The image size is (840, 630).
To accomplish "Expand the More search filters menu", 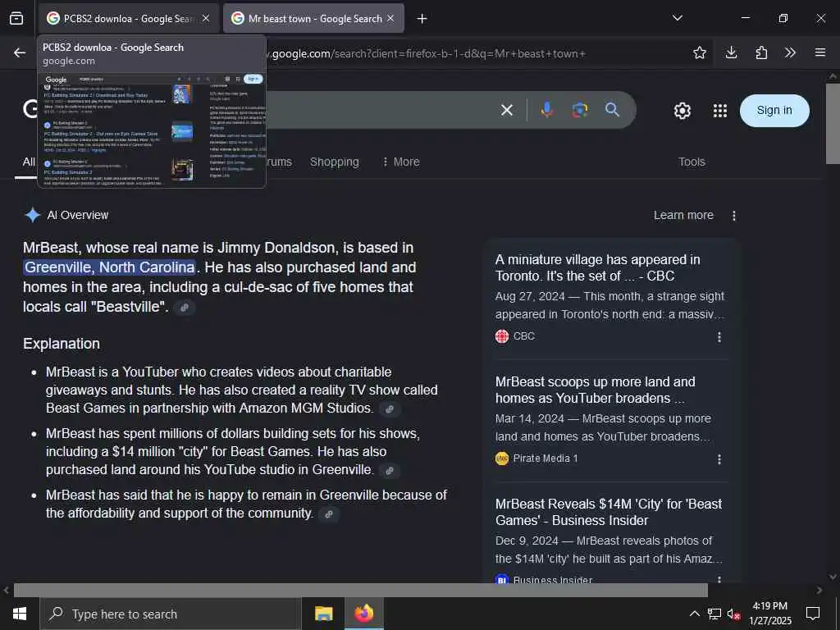I will coord(400,162).
